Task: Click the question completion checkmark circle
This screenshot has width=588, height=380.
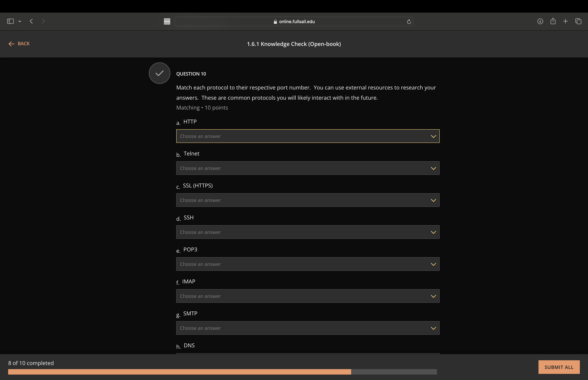Action: pos(159,73)
